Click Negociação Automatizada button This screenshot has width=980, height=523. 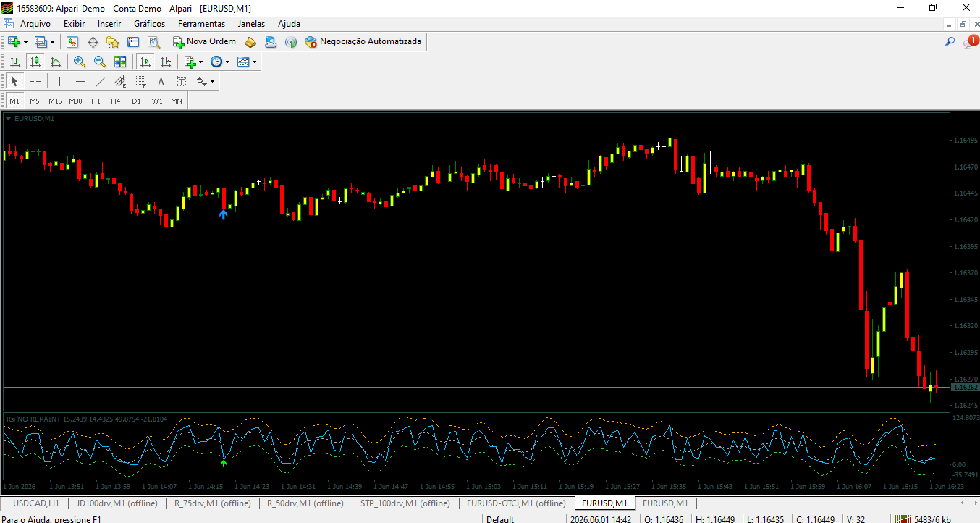[363, 42]
